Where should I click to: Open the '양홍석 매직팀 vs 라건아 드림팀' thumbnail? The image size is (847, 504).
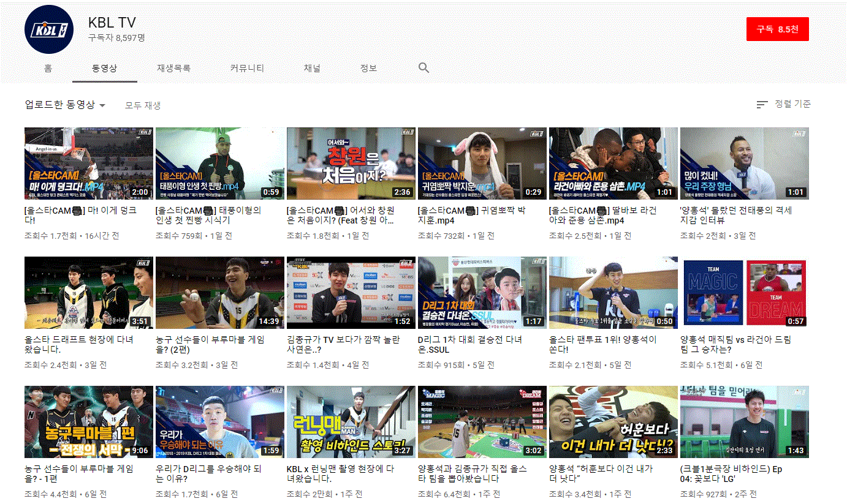point(744,292)
